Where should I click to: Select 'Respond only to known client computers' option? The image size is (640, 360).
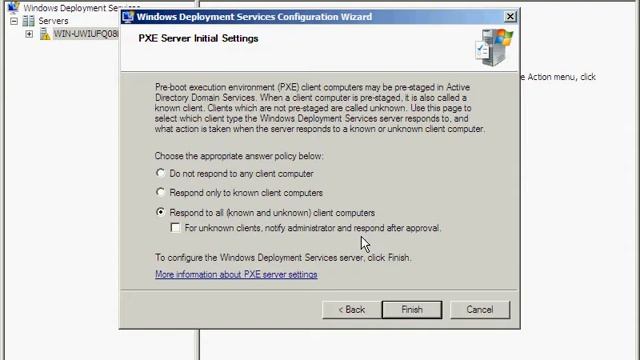tap(161, 192)
